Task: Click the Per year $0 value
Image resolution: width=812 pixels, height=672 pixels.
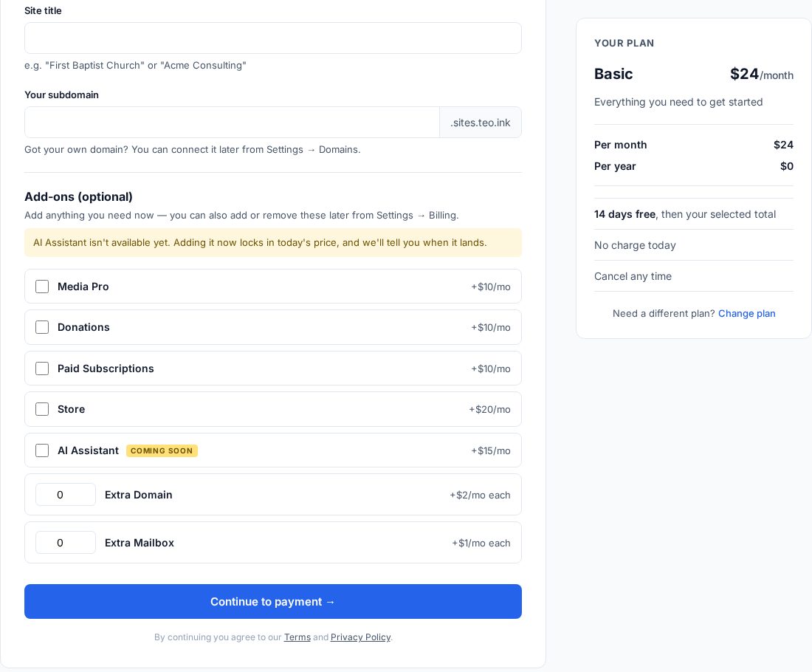Action: (x=787, y=166)
